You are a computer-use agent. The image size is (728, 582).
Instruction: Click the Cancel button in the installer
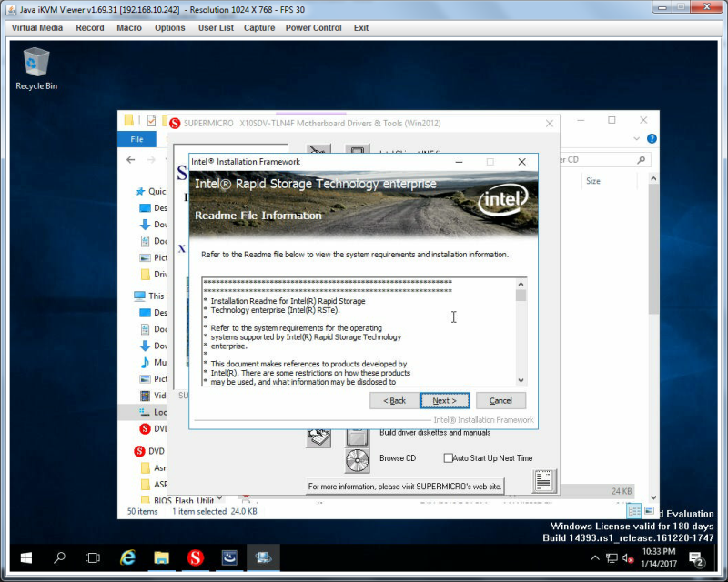[500, 400]
